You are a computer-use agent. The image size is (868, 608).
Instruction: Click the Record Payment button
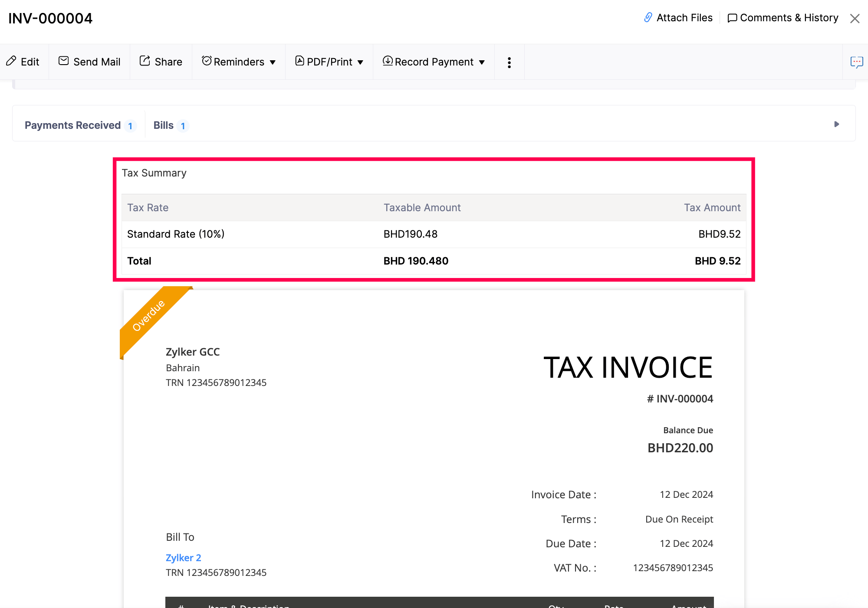click(x=434, y=62)
